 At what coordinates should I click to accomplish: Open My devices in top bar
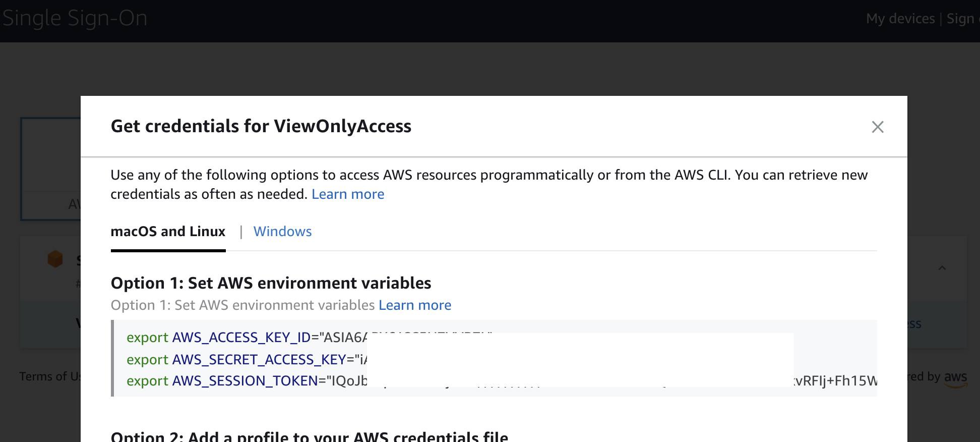point(900,19)
